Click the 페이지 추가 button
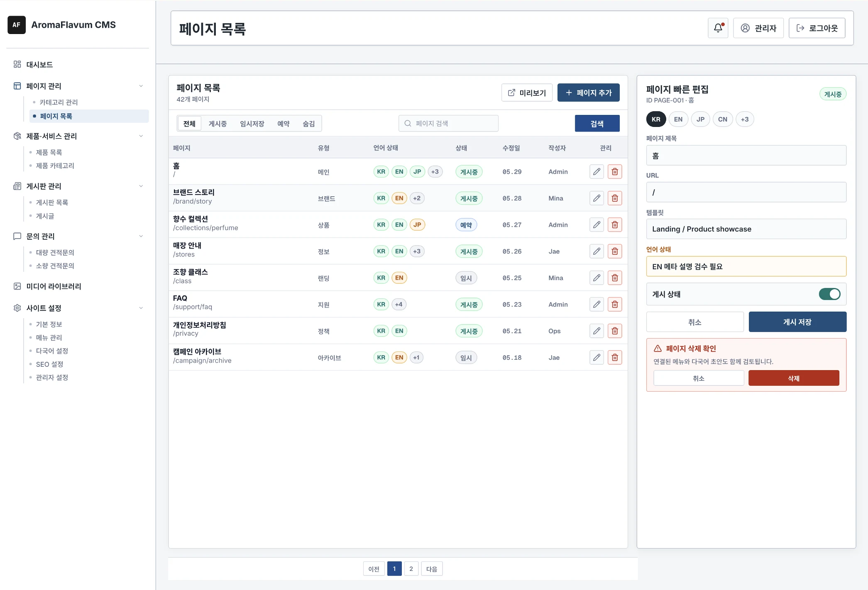The image size is (868, 590). pos(589,93)
